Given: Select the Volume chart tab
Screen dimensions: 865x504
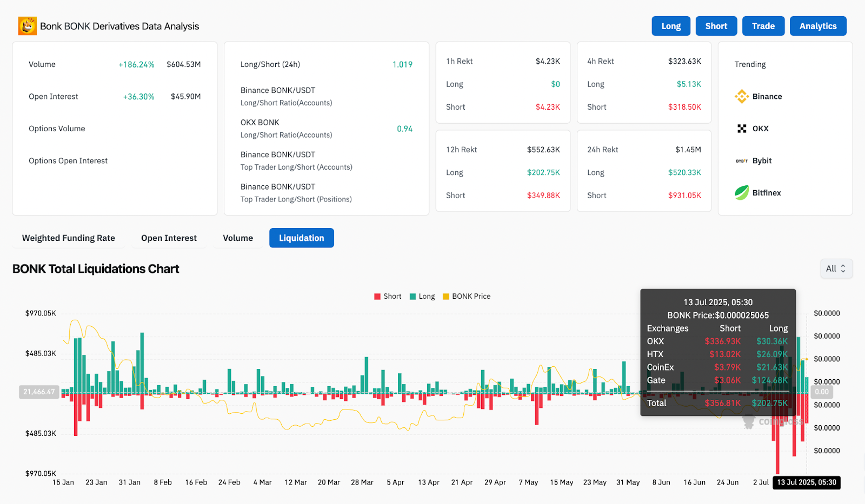Looking at the screenshot, I should tap(238, 238).
